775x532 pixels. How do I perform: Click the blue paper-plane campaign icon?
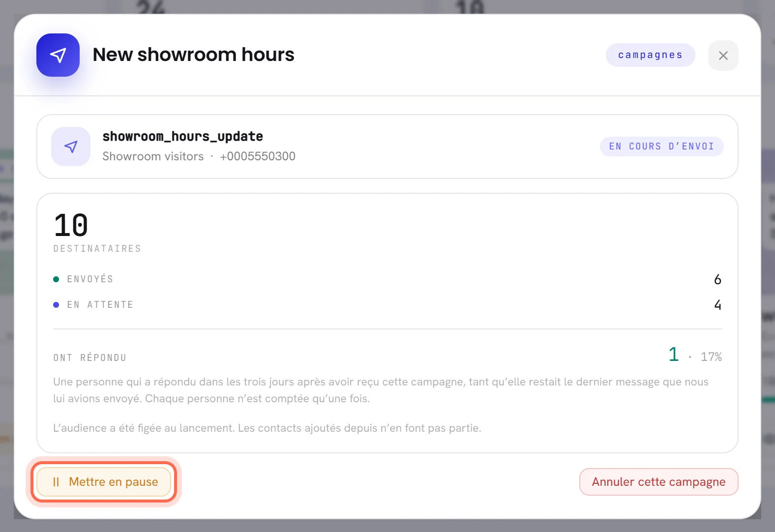pyautogui.click(x=58, y=55)
